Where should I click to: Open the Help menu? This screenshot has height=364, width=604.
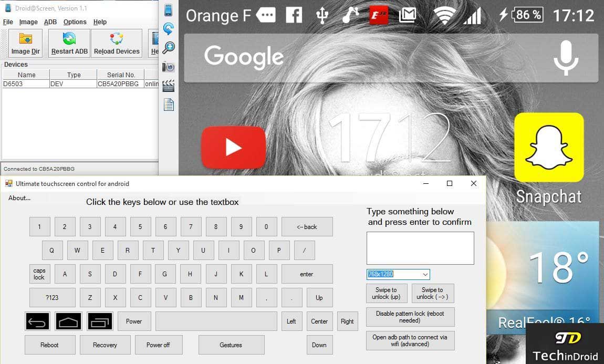[x=100, y=22]
